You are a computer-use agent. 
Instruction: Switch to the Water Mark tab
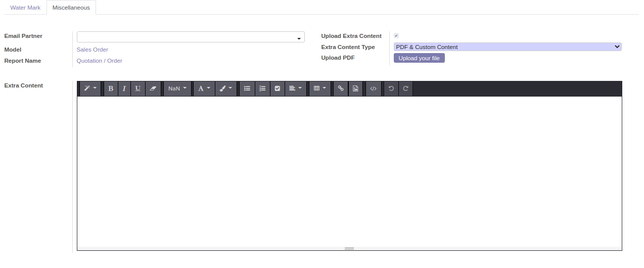(25, 8)
